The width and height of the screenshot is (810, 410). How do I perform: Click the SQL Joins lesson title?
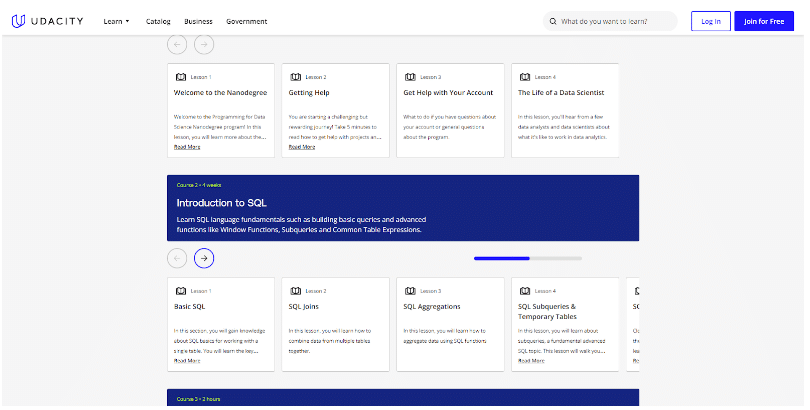(x=304, y=306)
